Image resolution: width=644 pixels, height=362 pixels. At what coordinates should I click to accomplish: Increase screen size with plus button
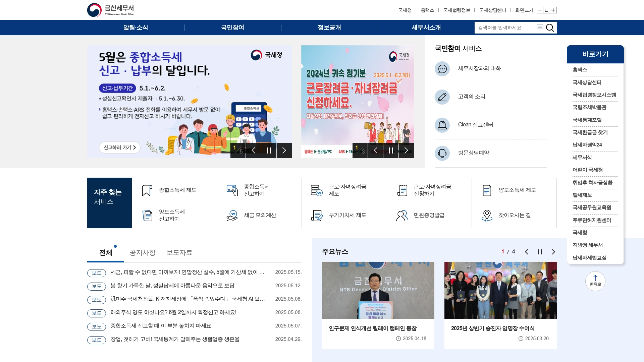click(x=553, y=10)
